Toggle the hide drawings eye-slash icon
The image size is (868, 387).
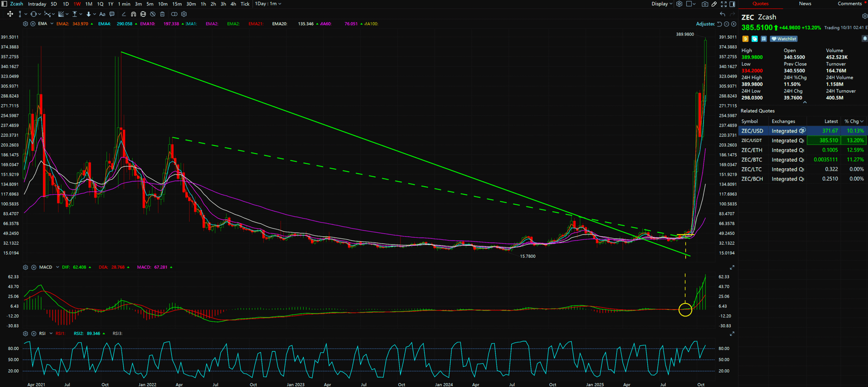152,14
